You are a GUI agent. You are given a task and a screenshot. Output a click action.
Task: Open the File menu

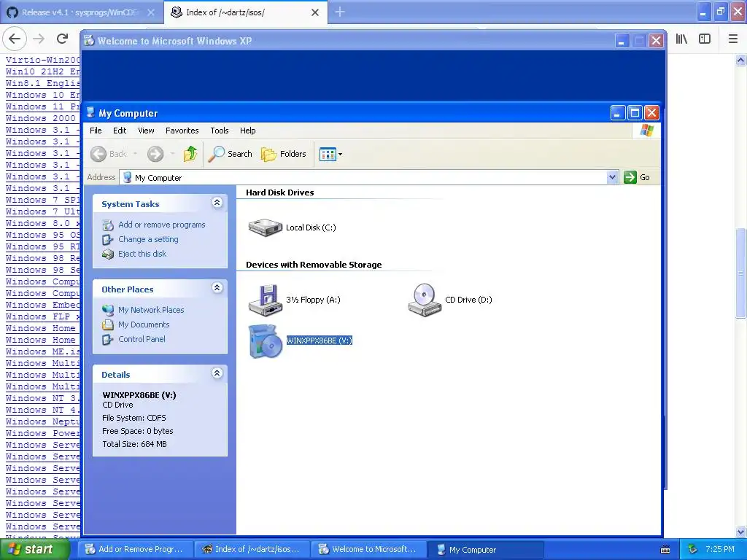pyautogui.click(x=96, y=131)
